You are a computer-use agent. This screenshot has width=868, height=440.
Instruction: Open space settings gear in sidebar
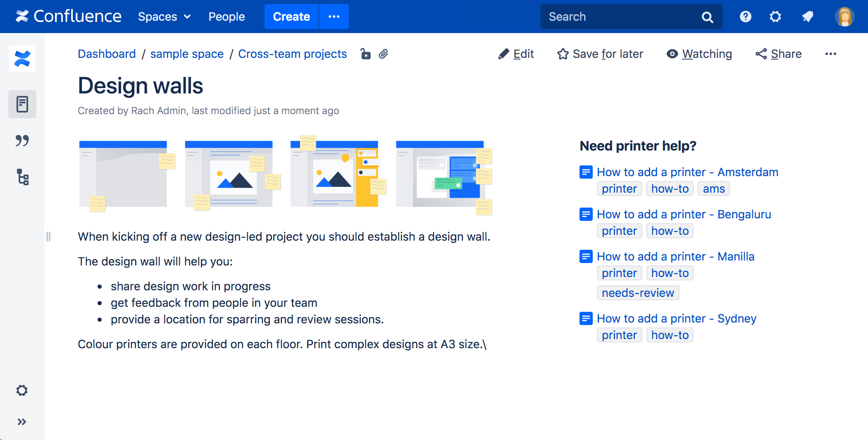point(22,390)
